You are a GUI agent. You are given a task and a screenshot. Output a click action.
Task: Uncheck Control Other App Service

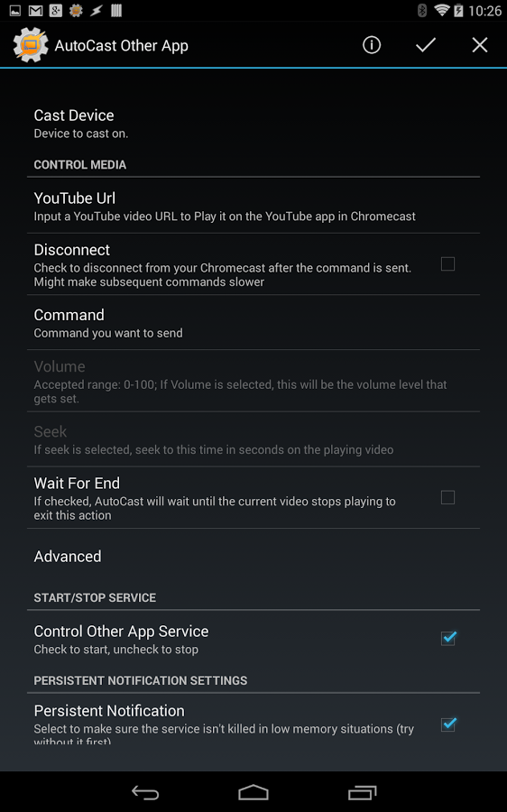448,638
